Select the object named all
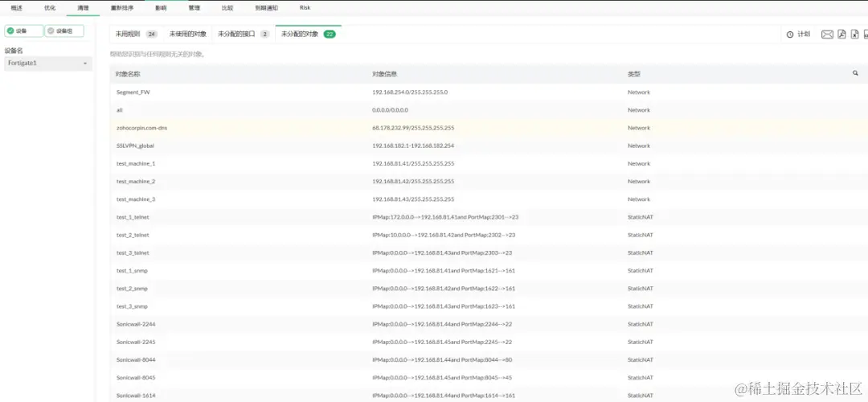This screenshot has width=868, height=402. (x=489, y=110)
